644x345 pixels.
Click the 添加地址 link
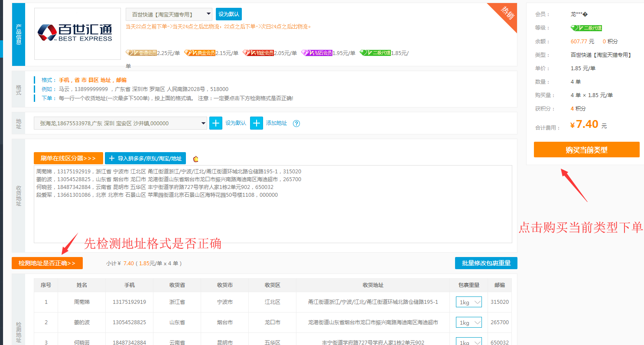(276, 123)
